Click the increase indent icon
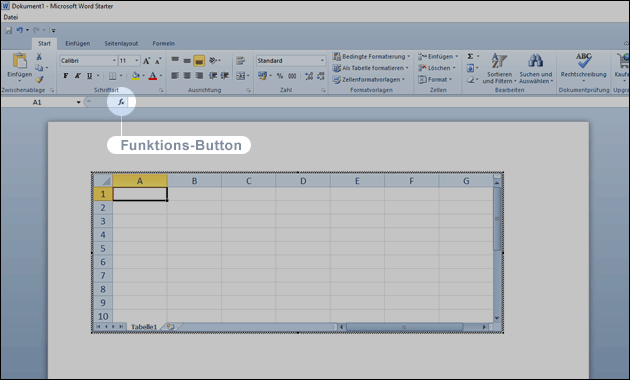This screenshot has height=380, width=630. coord(225,76)
